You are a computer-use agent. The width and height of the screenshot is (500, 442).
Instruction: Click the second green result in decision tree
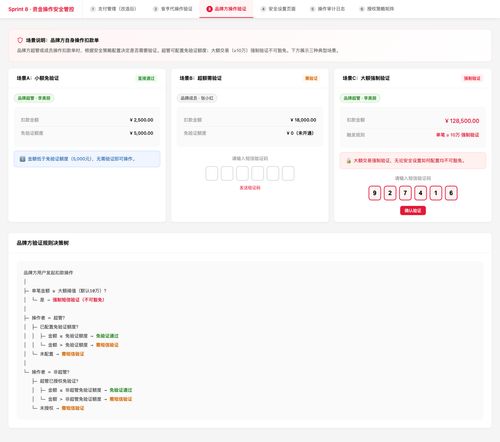click(121, 390)
